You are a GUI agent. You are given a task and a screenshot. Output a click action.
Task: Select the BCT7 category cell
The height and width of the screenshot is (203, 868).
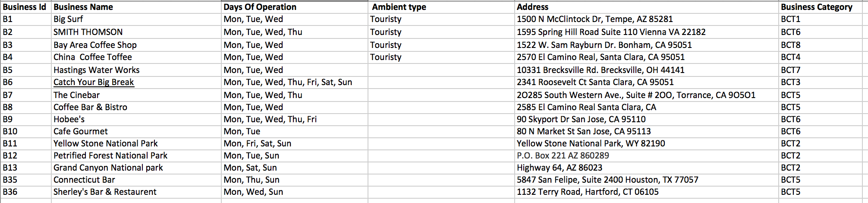coord(821,70)
